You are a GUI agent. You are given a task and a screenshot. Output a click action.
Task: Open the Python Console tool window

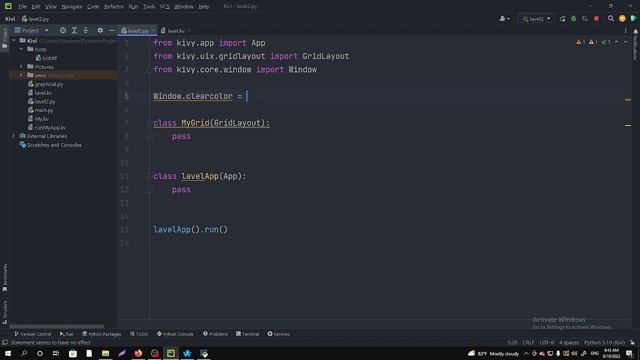[x=175, y=334]
